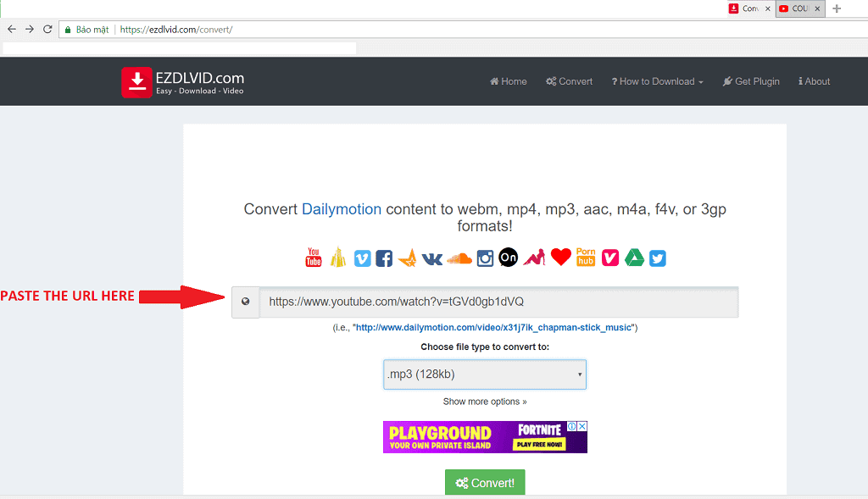Open a new browser tab with plus
The width and height of the screenshot is (868, 499).
[837, 8]
